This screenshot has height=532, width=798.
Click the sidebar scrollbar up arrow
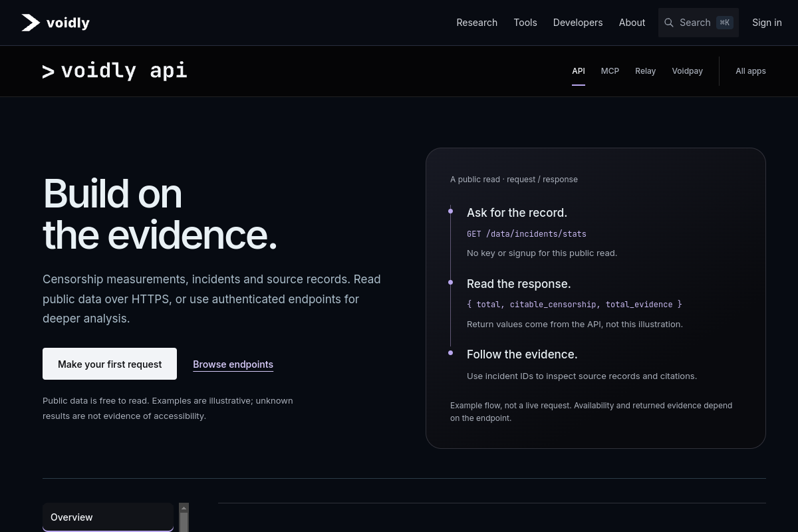[x=184, y=508]
